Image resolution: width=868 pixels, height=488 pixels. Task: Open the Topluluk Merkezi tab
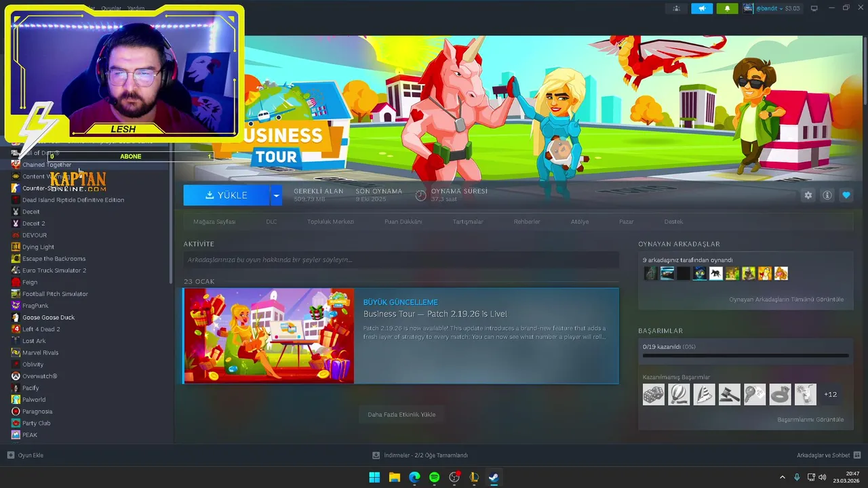point(330,222)
